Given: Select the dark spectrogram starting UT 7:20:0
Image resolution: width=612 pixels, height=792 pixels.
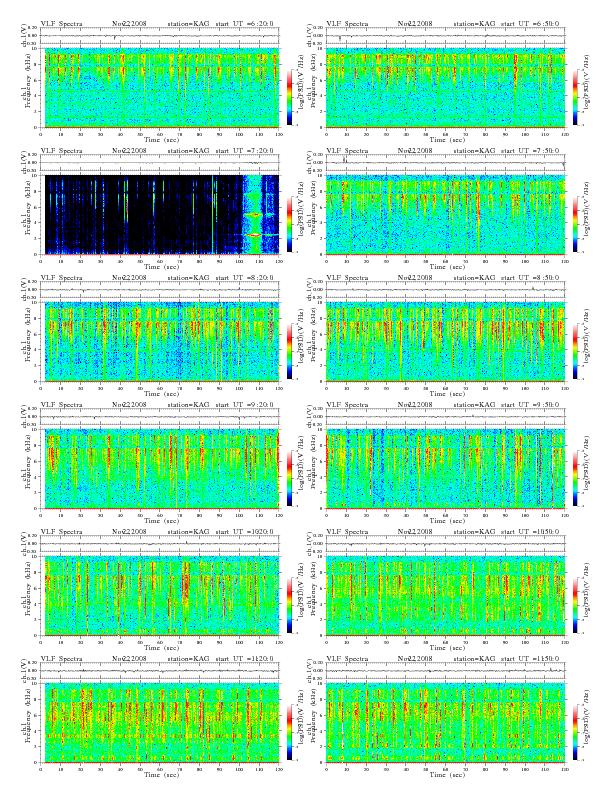Looking at the screenshot, I should click(x=162, y=215).
